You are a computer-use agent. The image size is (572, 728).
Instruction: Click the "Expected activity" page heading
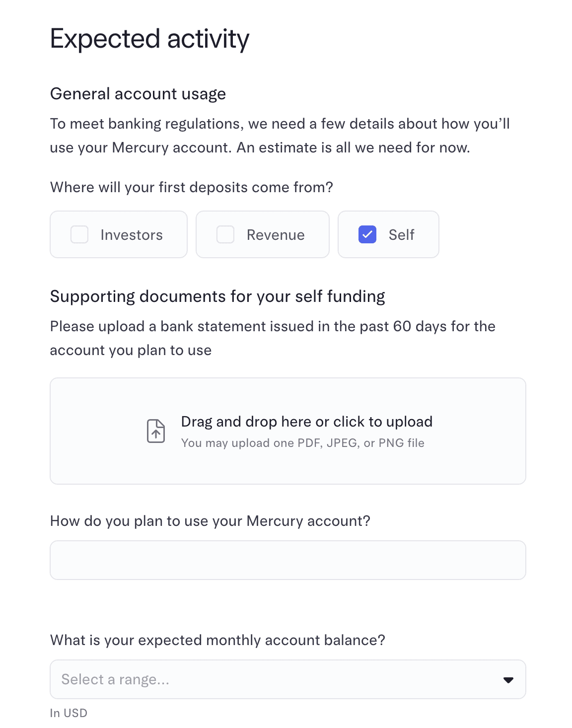pos(149,39)
